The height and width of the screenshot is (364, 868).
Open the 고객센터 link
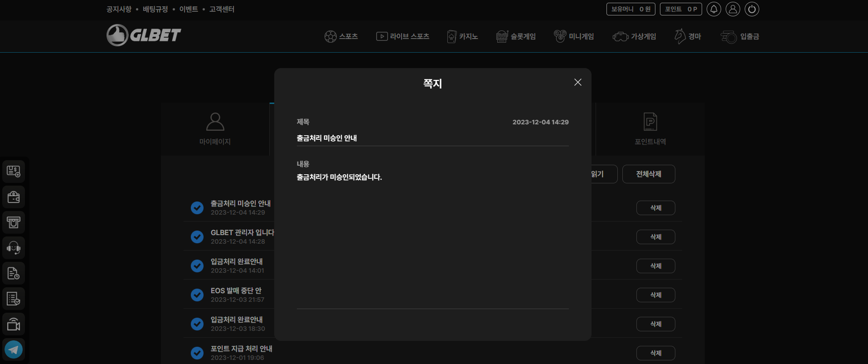point(222,9)
